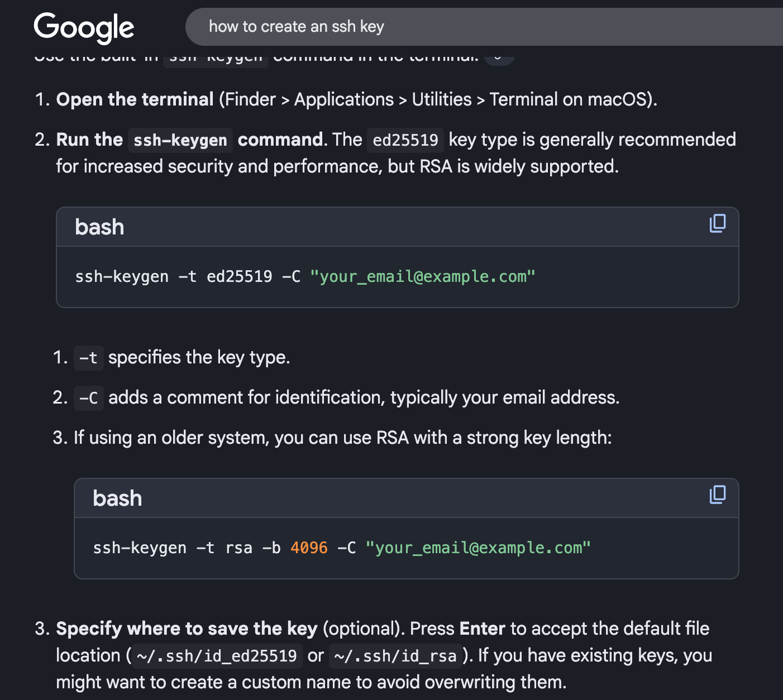Select the ~/.ssh/id_rsa path chip

(395, 656)
